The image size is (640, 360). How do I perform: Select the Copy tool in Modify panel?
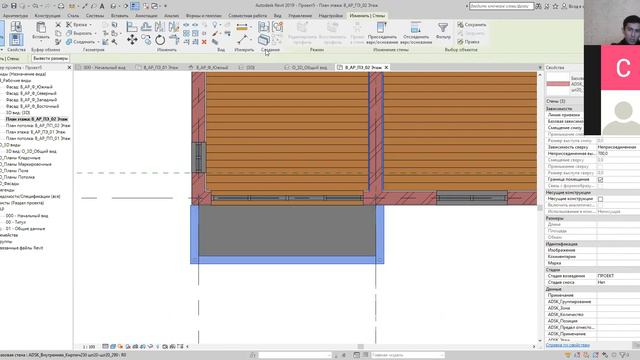click(x=146, y=40)
